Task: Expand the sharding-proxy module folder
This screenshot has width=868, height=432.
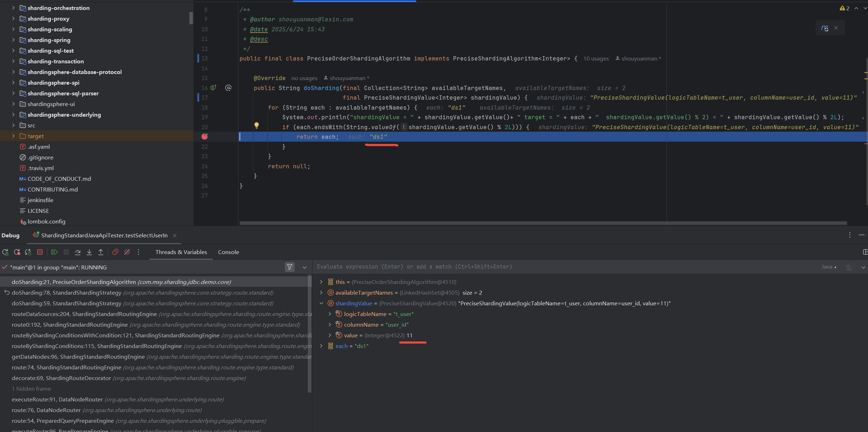Action: (x=13, y=19)
